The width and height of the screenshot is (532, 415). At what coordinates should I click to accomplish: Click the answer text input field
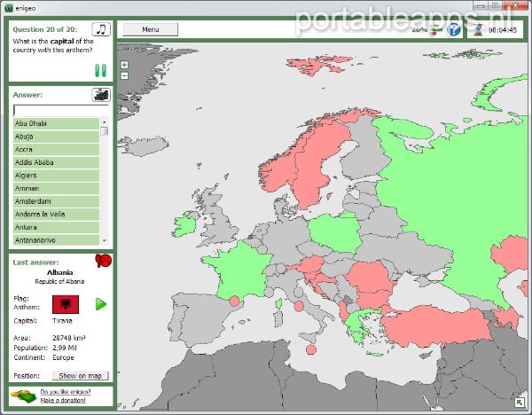click(61, 110)
